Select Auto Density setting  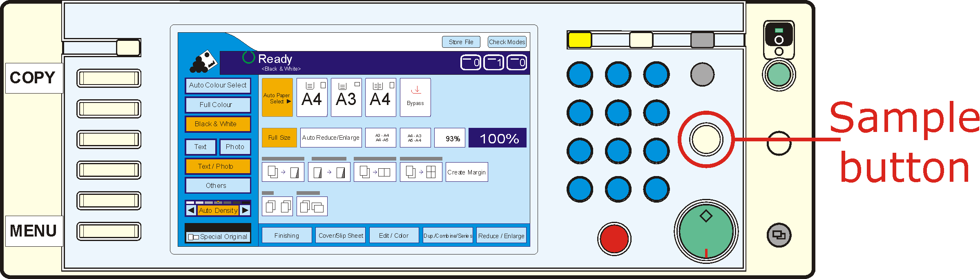[218, 210]
